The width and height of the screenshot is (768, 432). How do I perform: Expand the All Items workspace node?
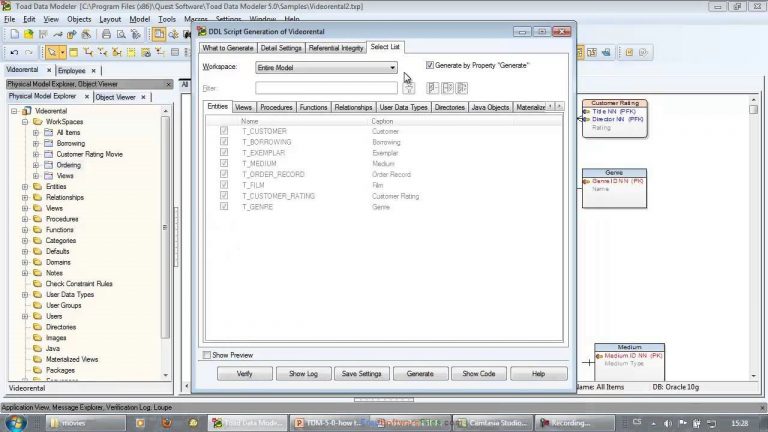(36, 132)
